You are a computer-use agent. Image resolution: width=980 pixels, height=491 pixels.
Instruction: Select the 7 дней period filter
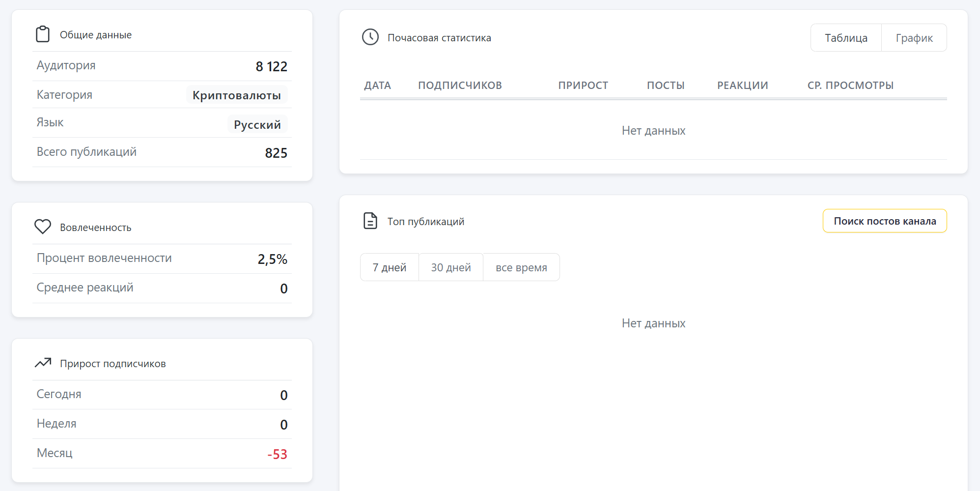(x=390, y=267)
